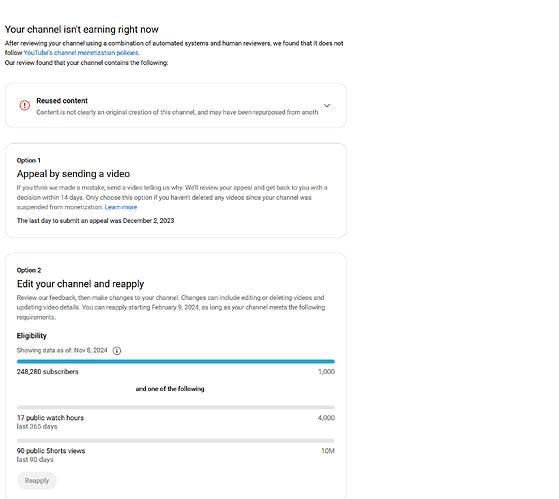
Task: Click the Reapply button
Action: pos(37,480)
